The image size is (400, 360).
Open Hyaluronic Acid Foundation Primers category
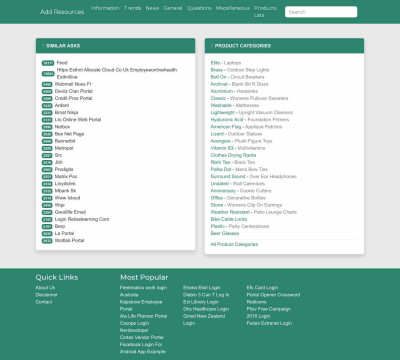[x=250, y=120]
